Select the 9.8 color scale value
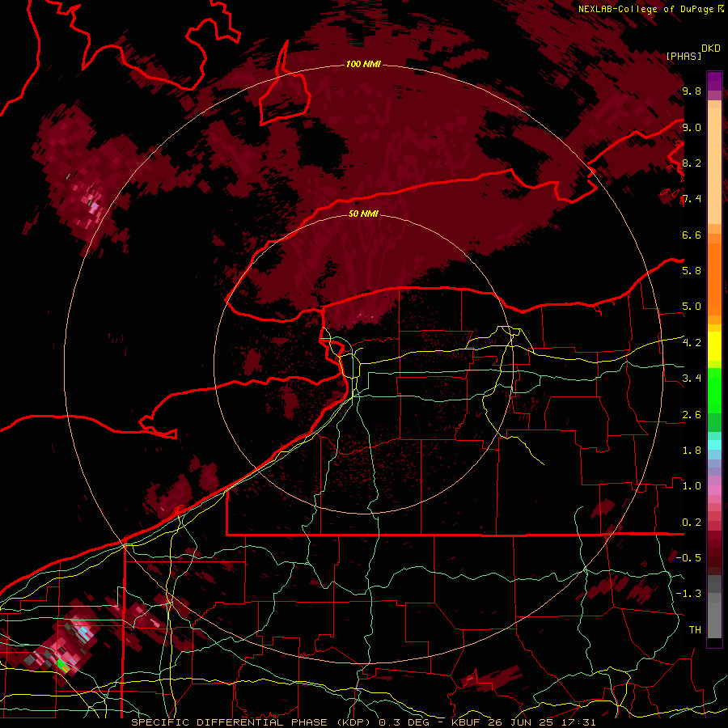 click(692, 91)
